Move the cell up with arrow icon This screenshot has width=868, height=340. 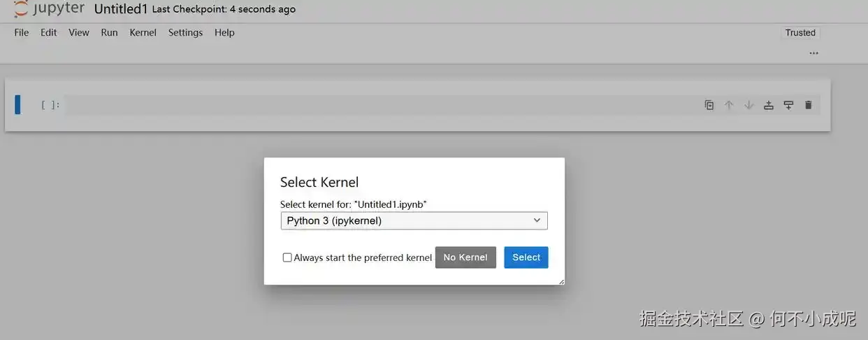click(729, 105)
